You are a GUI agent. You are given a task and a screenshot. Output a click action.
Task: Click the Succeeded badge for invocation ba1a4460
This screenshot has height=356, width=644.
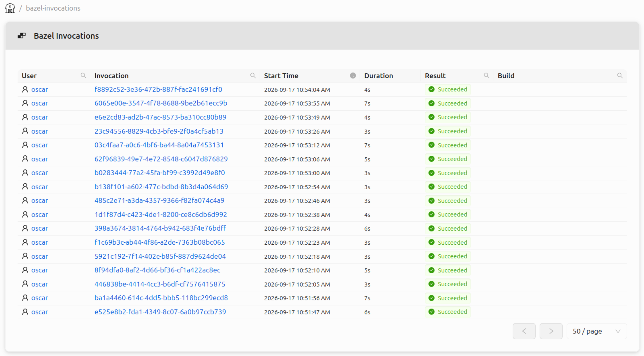[448, 298]
